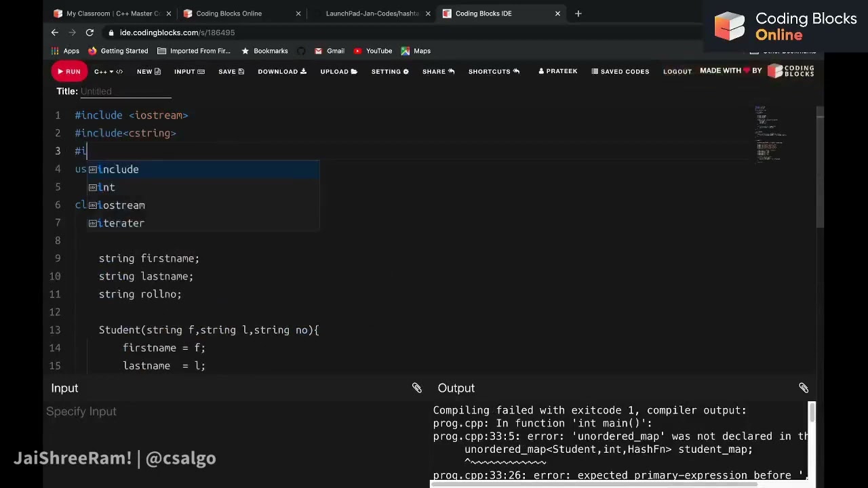Screen dimensions: 868x488
Task: Select 'iostream' autocomplete suggestion
Action: tap(203, 205)
